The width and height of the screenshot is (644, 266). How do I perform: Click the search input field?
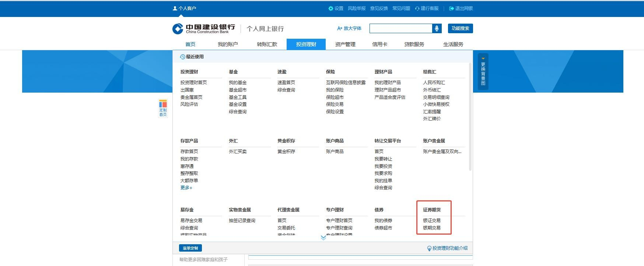401,28
